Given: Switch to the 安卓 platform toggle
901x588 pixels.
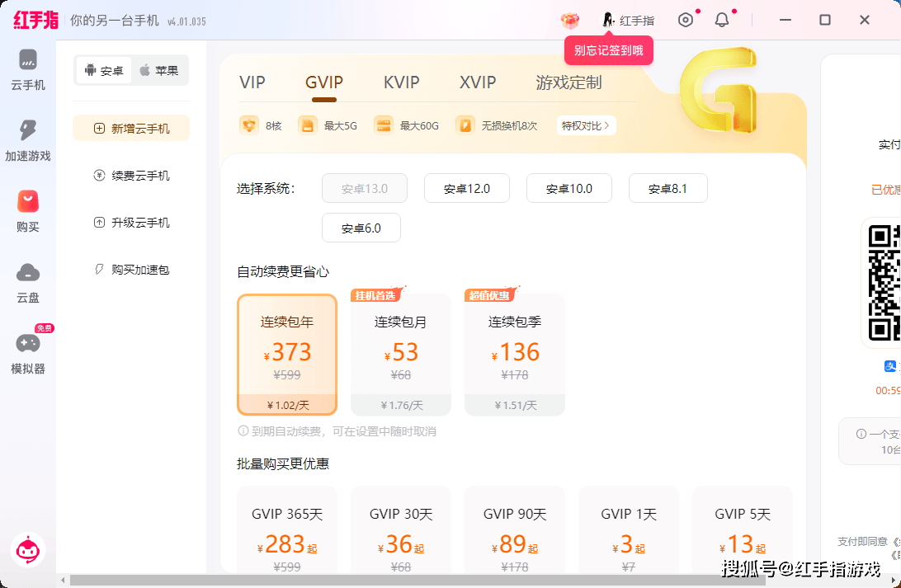Looking at the screenshot, I should 104,71.
